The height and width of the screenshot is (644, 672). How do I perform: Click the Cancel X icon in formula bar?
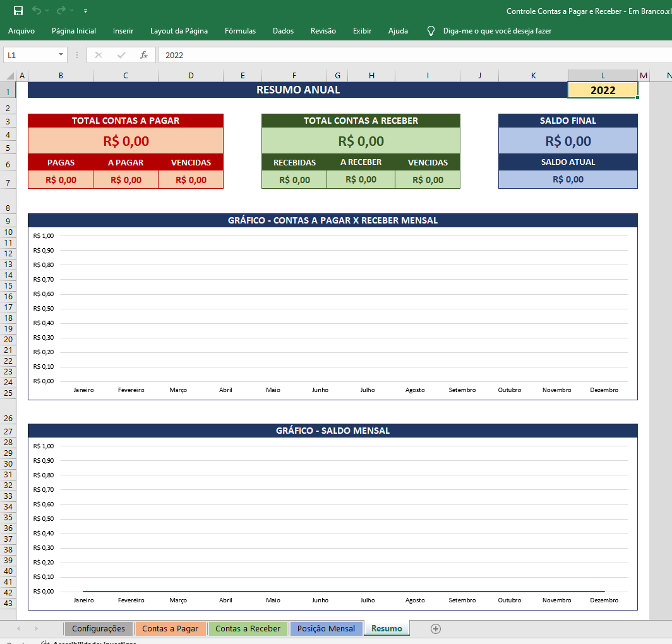click(x=99, y=55)
